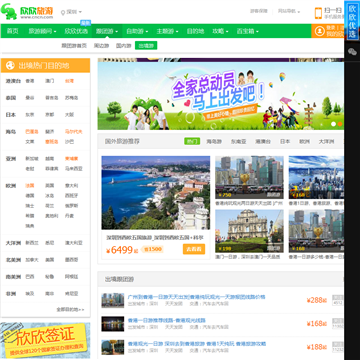This screenshot has width=360, height=360.
Task: Open the Macau ruins ¥199 tour thumbnail
Action: click(x=249, y=231)
